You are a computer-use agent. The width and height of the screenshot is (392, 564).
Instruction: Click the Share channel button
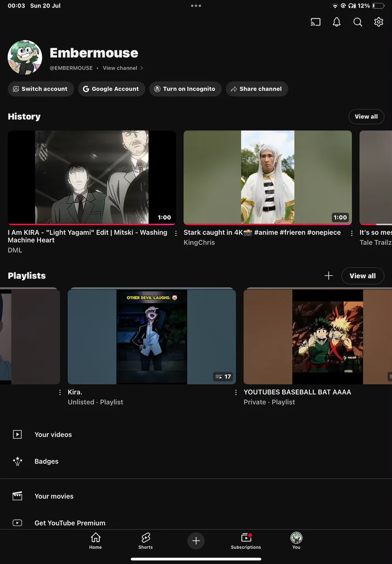coord(257,89)
